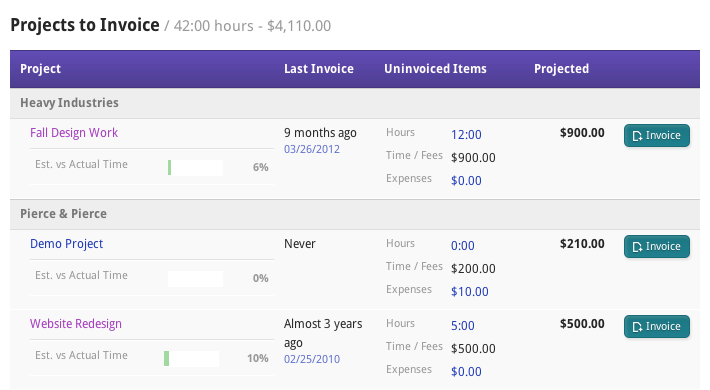Screen dimensions: 710x390
Task: Select the Heavy Industries client row
Action: tap(355, 103)
